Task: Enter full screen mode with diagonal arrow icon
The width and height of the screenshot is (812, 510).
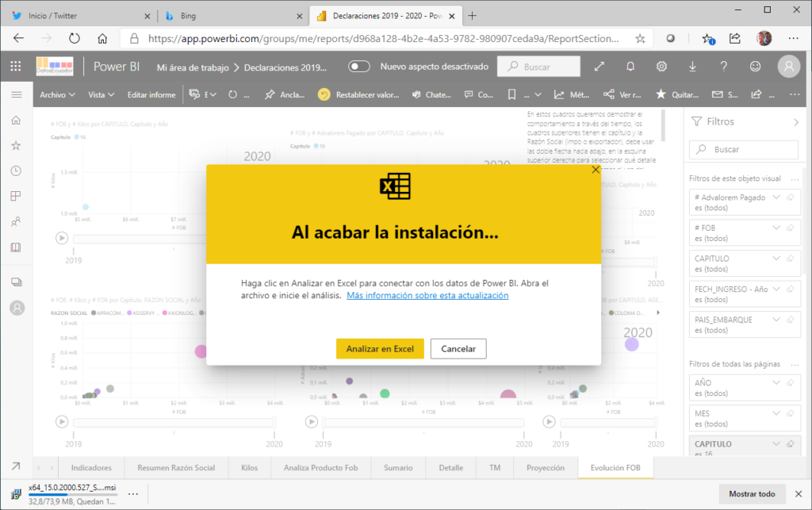Action: [599, 67]
